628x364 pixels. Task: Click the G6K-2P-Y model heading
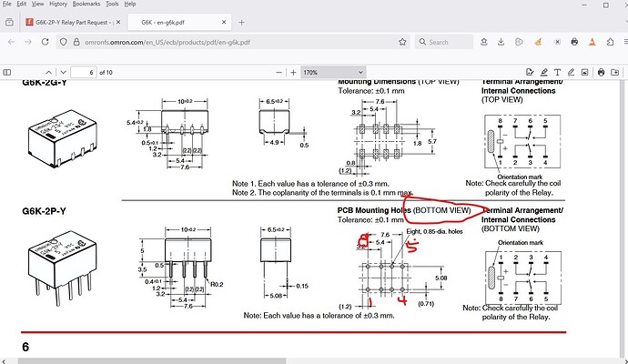[x=44, y=211]
